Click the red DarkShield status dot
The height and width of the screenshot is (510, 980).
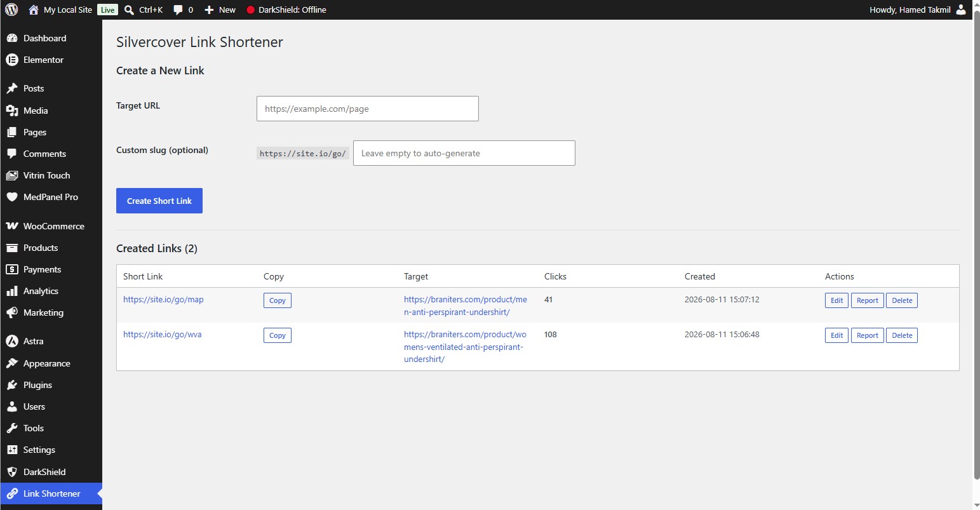tap(250, 10)
